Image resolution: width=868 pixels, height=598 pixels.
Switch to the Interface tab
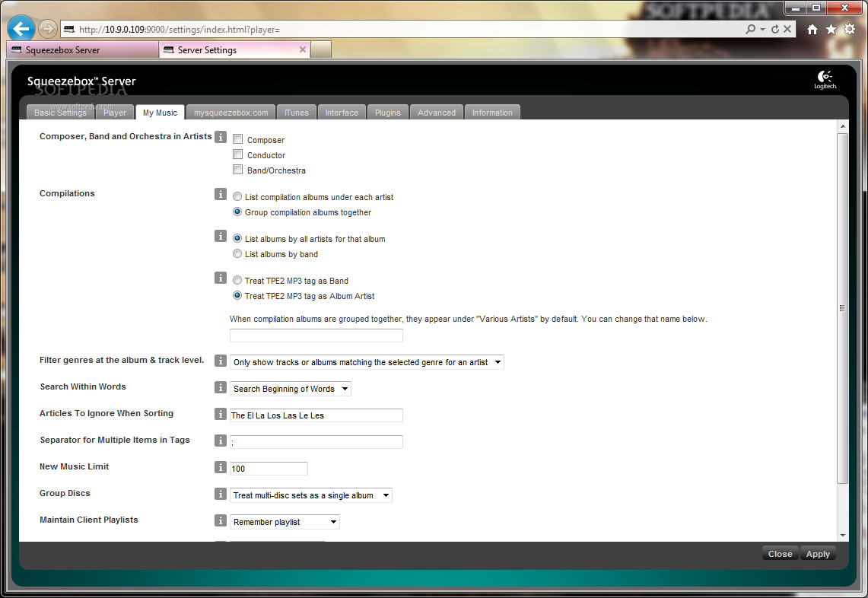pyautogui.click(x=342, y=113)
